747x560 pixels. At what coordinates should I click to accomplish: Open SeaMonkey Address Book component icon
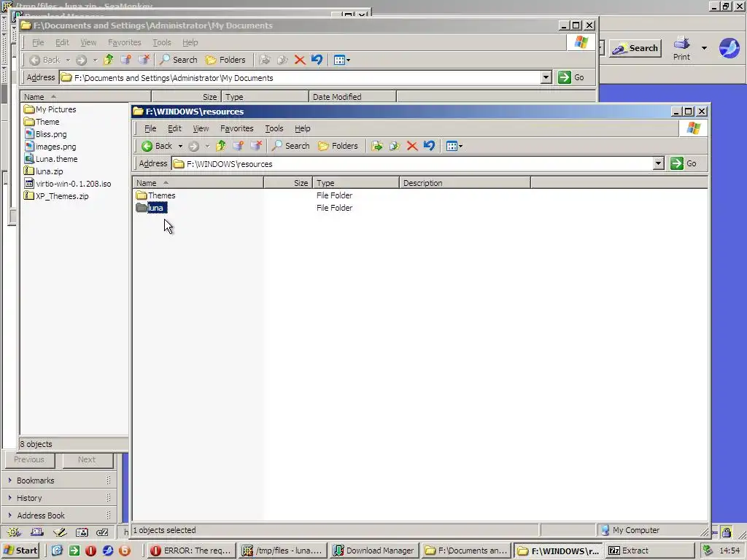click(82, 532)
